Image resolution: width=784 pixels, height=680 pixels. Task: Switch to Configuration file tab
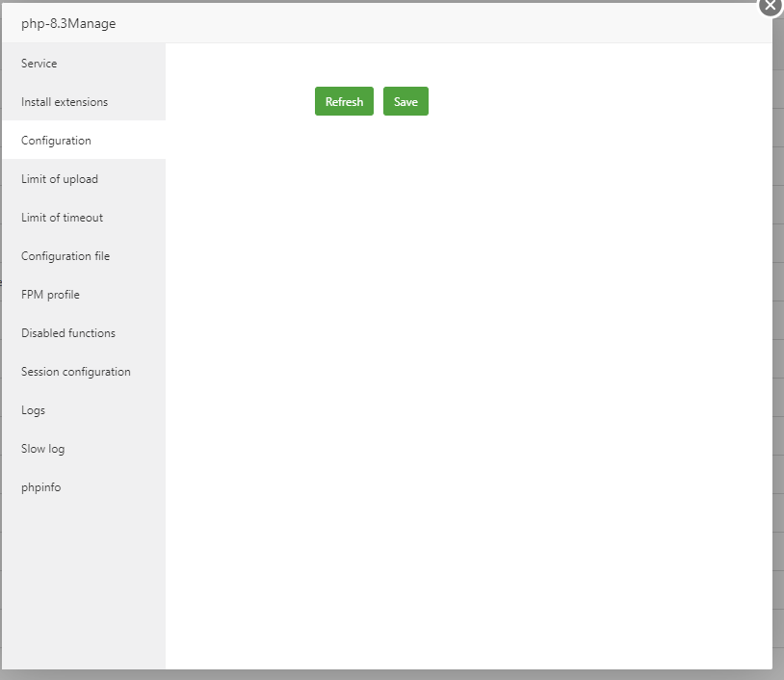pyautogui.click(x=84, y=256)
